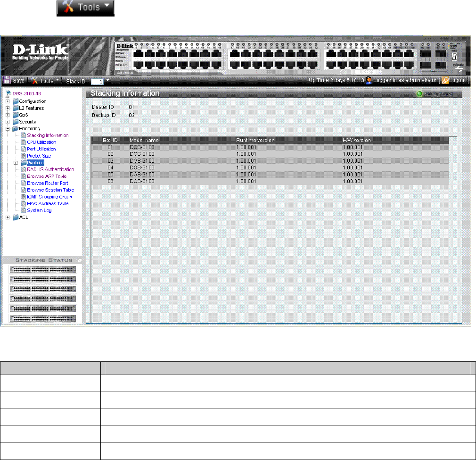The height and width of the screenshot is (460, 476).
Task: Click the Stacking Status refresh icon
Action: point(79,261)
